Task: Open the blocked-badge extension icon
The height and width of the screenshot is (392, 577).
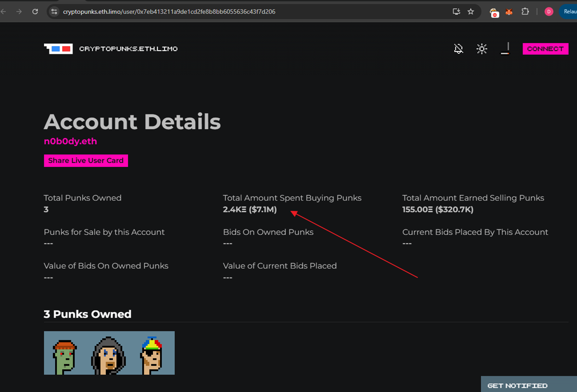Action: coord(494,12)
